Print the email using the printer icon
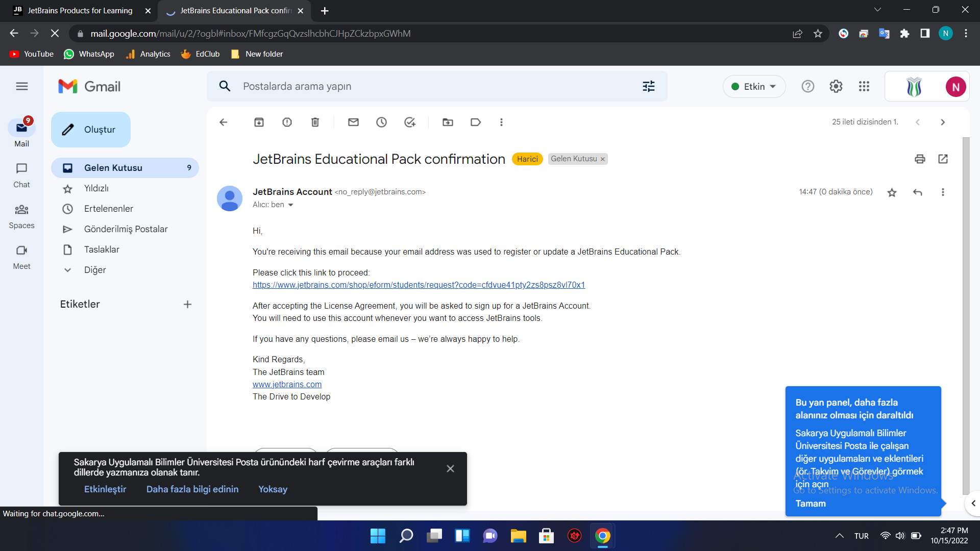 point(920,159)
